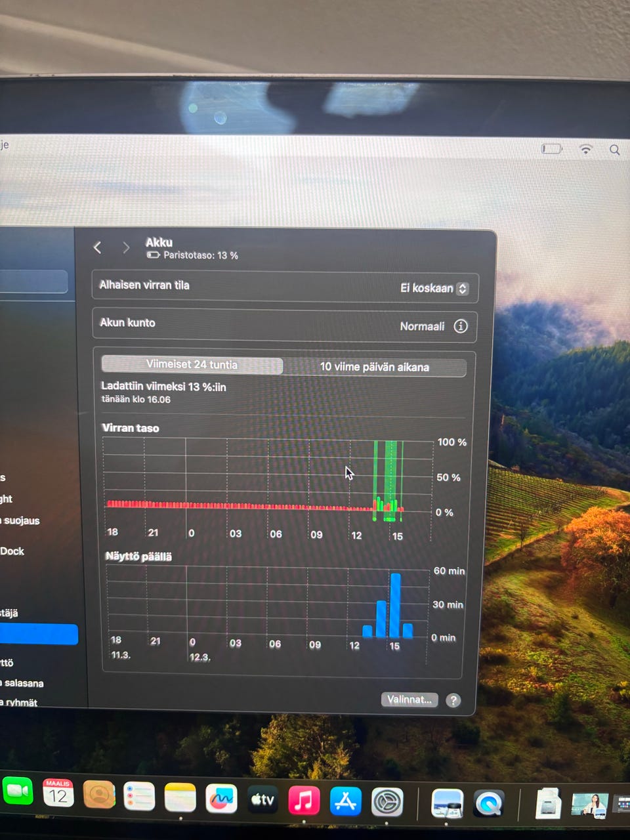
Task: Click the 12.3. date label under chart
Action: (199, 657)
